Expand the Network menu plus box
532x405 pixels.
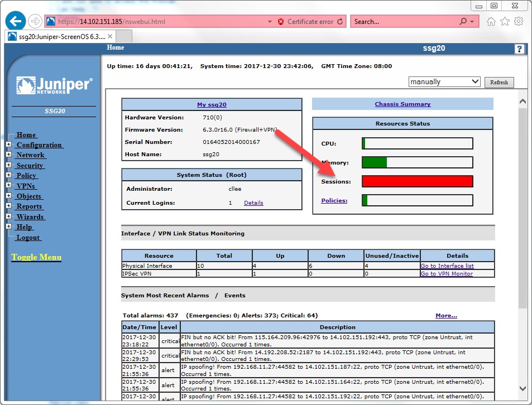coord(8,155)
